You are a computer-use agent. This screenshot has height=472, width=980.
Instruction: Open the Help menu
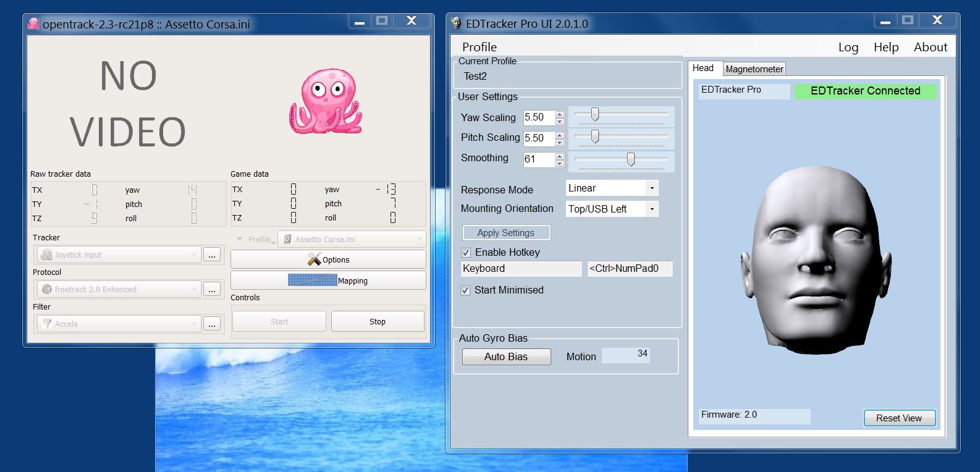pos(886,47)
